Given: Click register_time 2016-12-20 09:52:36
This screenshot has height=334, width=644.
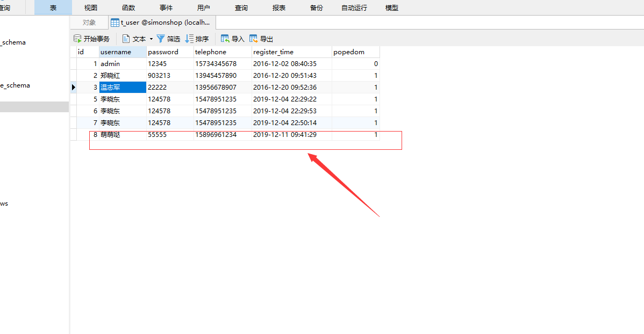Looking at the screenshot, I should (291, 88).
